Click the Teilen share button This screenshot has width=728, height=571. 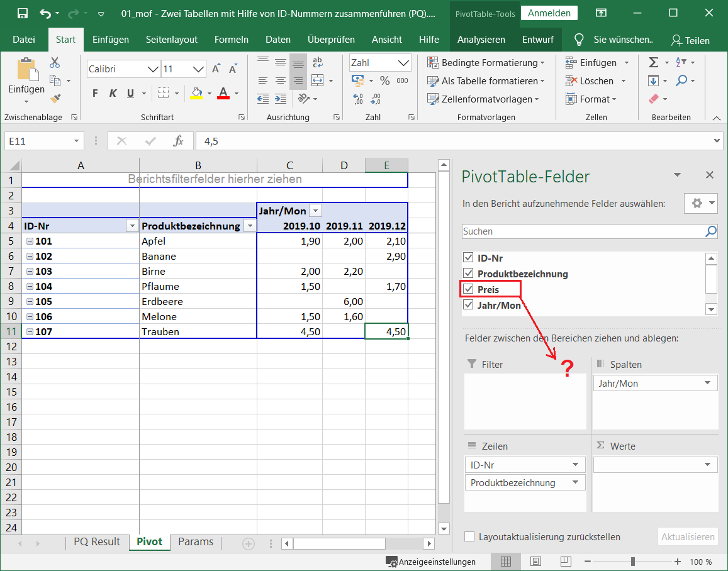[690, 40]
